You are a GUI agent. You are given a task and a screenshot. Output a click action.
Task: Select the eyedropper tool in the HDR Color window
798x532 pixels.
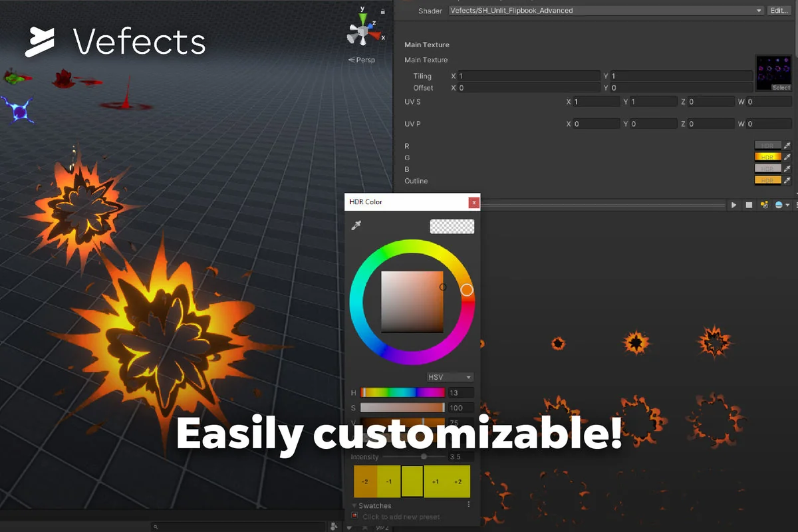point(356,226)
